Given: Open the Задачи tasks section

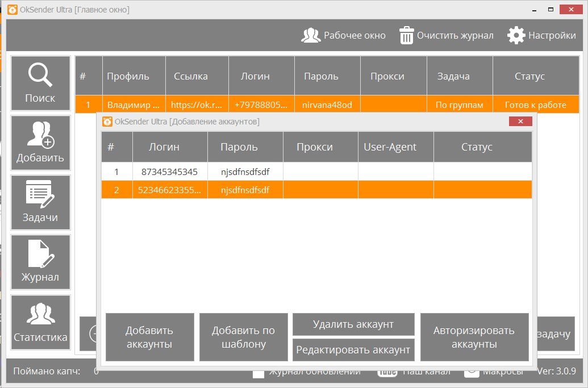Looking at the screenshot, I should point(40,202).
